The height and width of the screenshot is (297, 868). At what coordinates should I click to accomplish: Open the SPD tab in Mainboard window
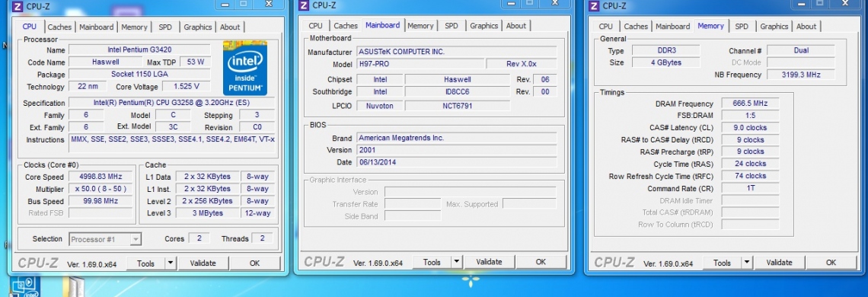pos(452,25)
